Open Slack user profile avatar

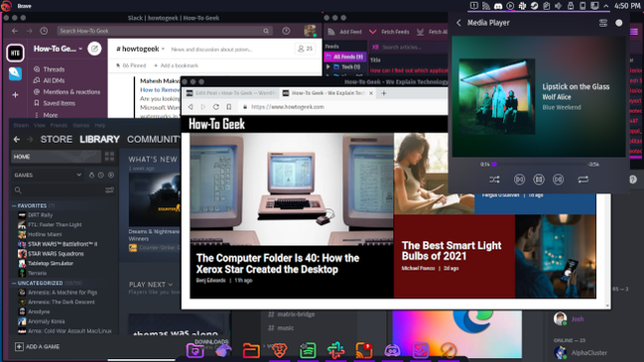pyautogui.click(x=310, y=31)
